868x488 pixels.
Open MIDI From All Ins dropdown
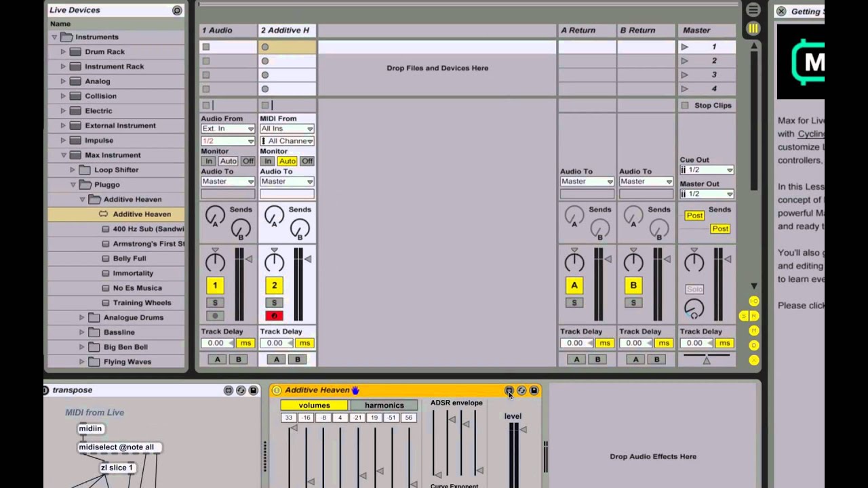(287, 129)
